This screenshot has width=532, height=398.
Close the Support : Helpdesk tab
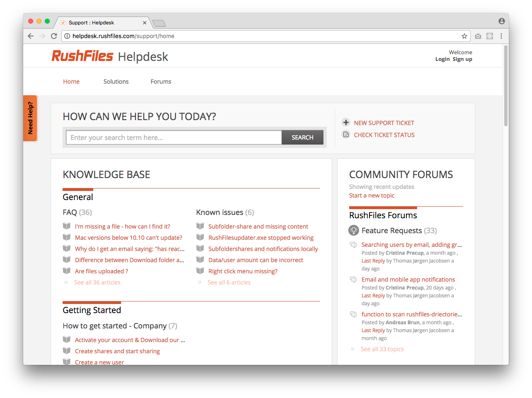(x=145, y=23)
